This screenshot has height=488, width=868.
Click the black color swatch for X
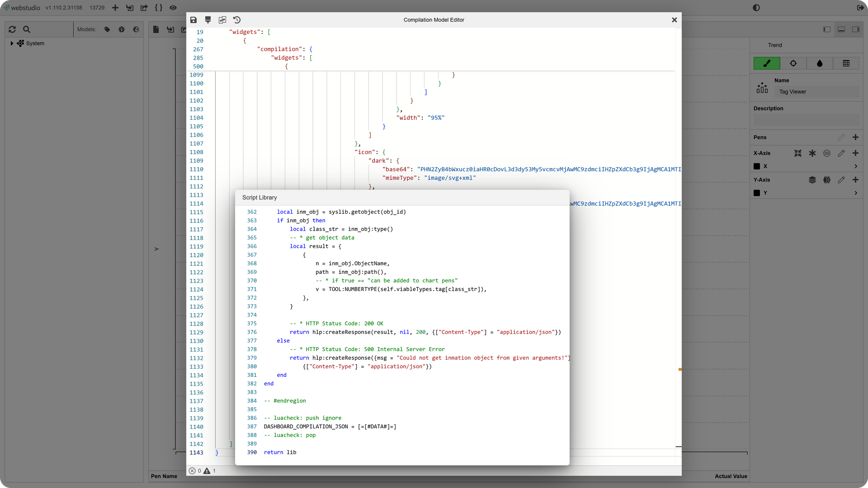point(757,166)
